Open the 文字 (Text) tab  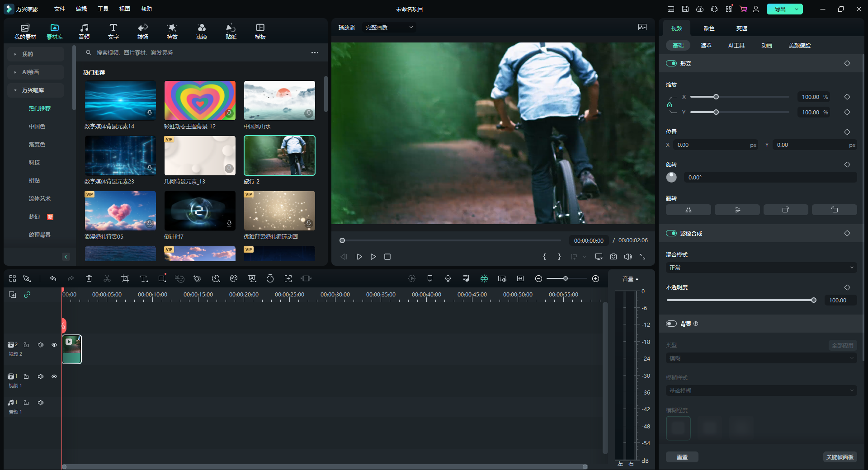113,32
